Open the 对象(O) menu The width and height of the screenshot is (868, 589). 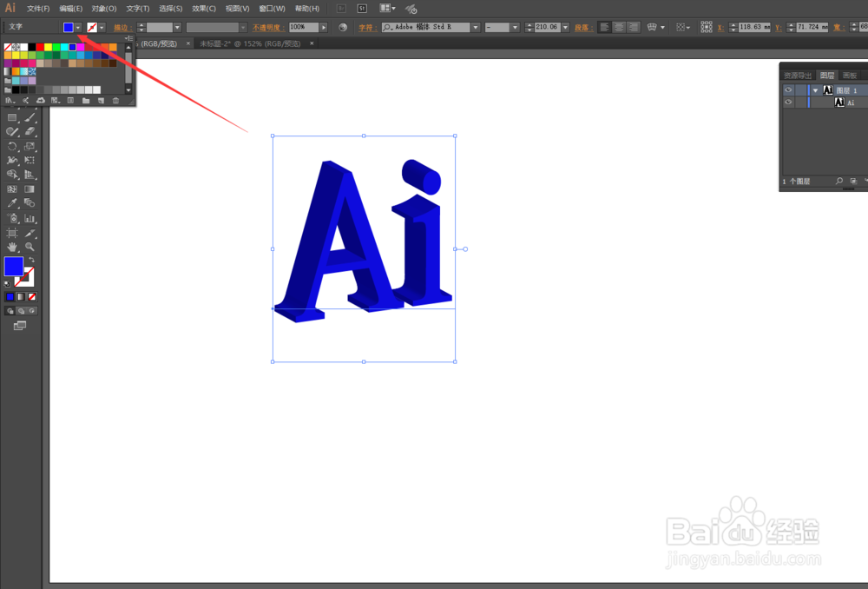[x=104, y=9]
